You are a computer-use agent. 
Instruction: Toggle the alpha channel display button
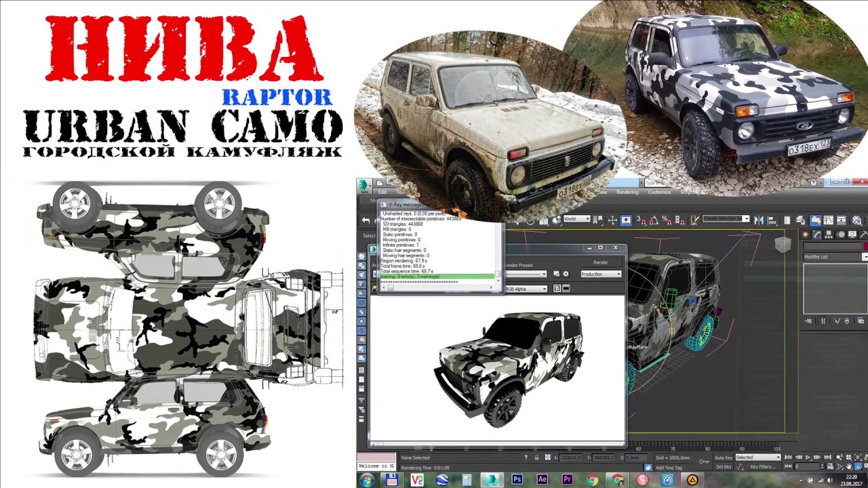pyautogui.click(x=557, y=289)
